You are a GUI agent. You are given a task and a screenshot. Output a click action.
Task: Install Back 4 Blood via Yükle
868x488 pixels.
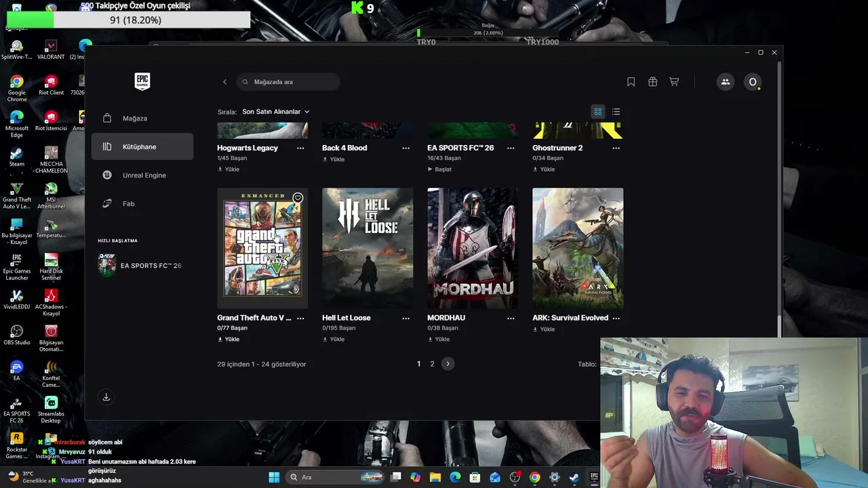[x=334, y=159]
